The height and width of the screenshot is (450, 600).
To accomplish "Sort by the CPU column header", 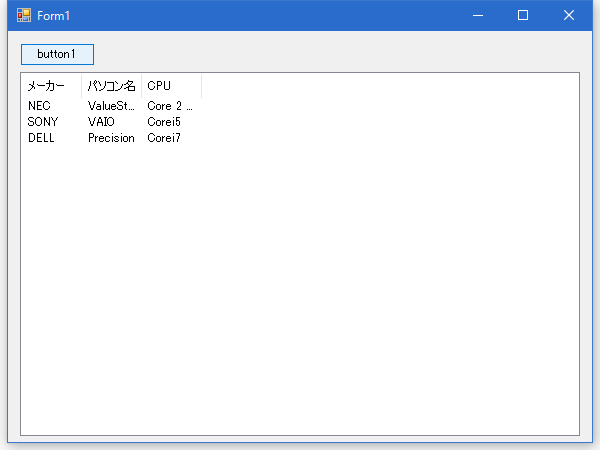I will coord(171,86).
